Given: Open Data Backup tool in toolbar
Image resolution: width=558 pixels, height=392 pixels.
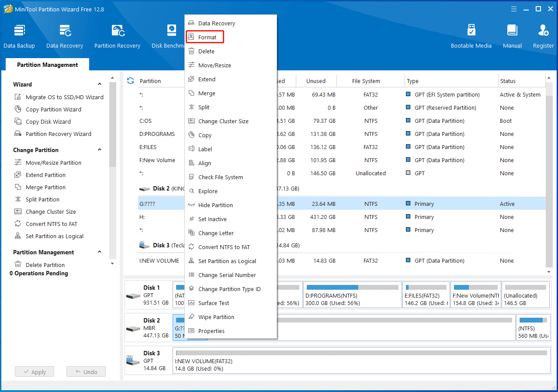Looking at the screenshot, I should pyautogui.click(x=19, y=36).
